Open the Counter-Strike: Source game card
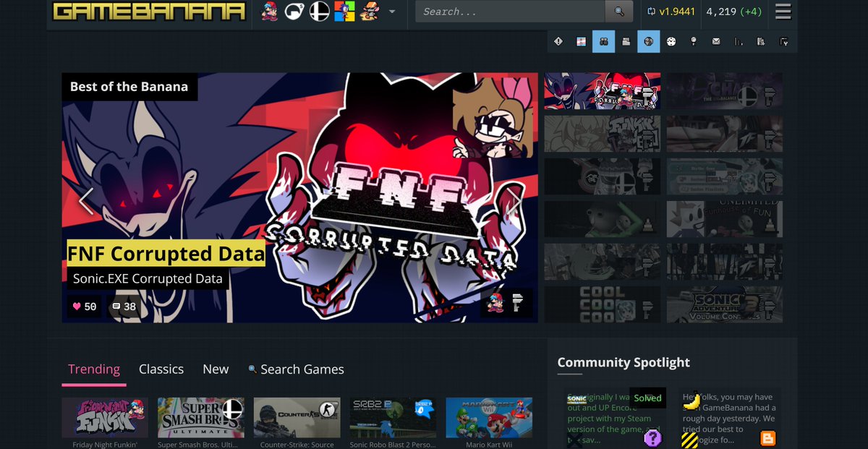Viewport: 868px width, 449px height. coord(297,422)
